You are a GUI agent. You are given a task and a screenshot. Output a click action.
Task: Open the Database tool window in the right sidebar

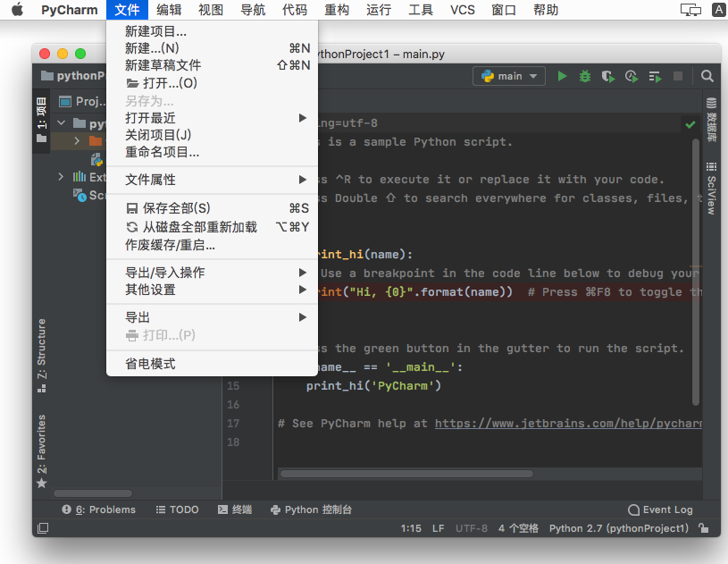[711, 120]
